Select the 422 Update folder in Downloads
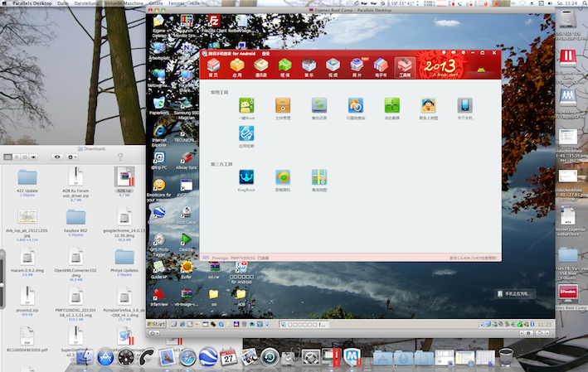The image size is (588, 372). 27,181
